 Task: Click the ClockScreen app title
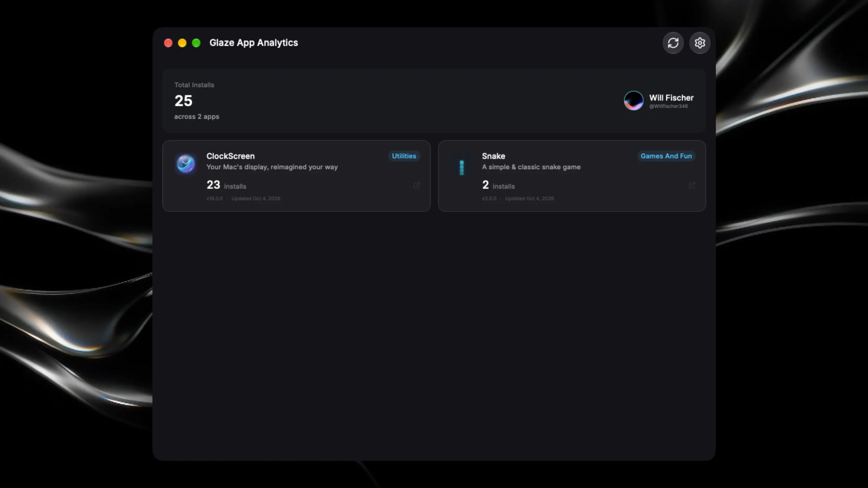click(x=231, y=156)
